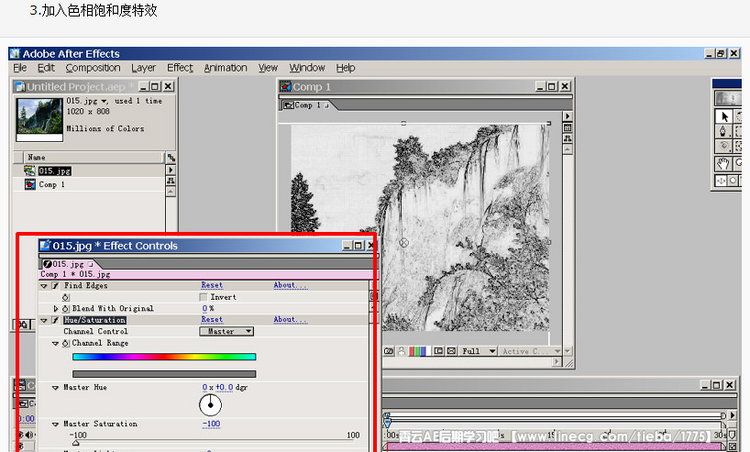Screen dimensions: 750x452
Task: Click the toolbox preview image at top
Action: click(x=728, y=98)
